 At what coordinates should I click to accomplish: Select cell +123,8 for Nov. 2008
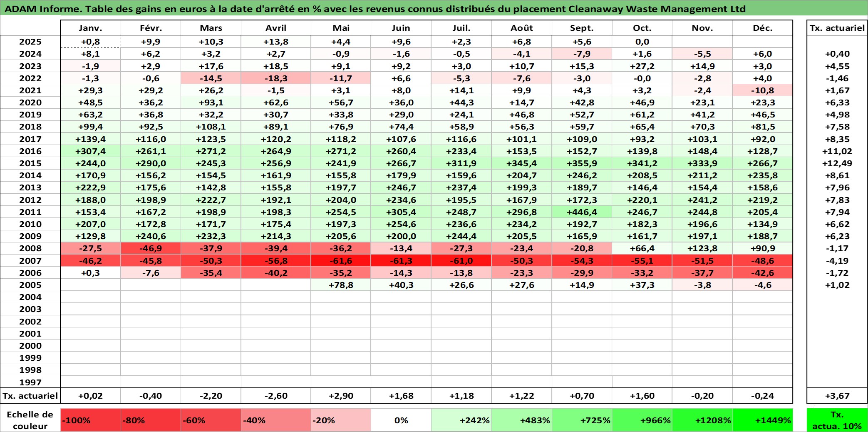[702, 248]
